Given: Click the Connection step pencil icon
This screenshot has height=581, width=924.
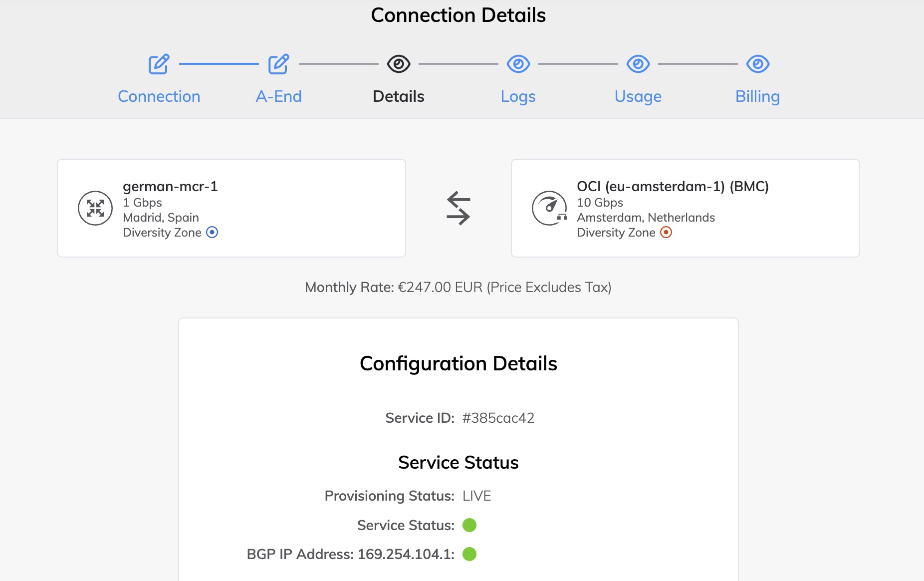Looking at the screenshot, I should (x=158, y=63).
